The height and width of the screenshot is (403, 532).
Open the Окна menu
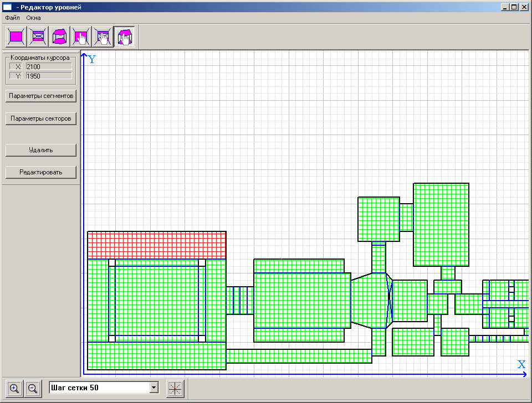tap(33, 18)
